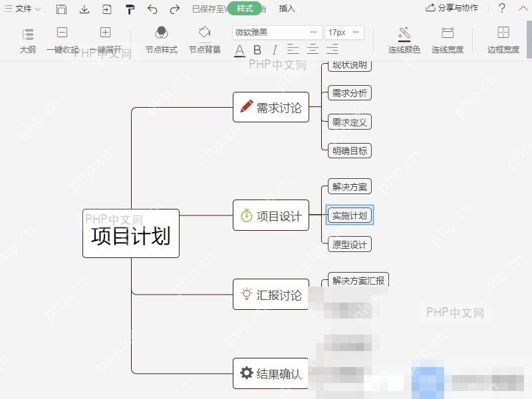532x399 pixels.
Task: Select the 解决方案汇报 child node
Action: pos(358,280)
